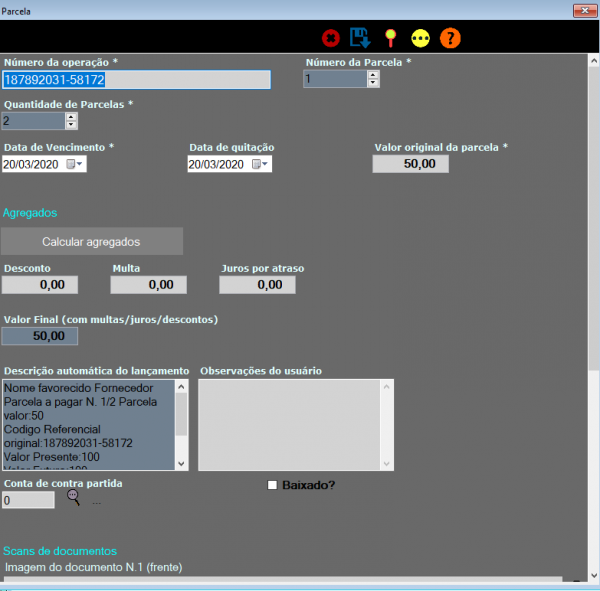This screenshot has width=600, height=591.
Task: Click the Desconto value field
Action: (40, 285)
